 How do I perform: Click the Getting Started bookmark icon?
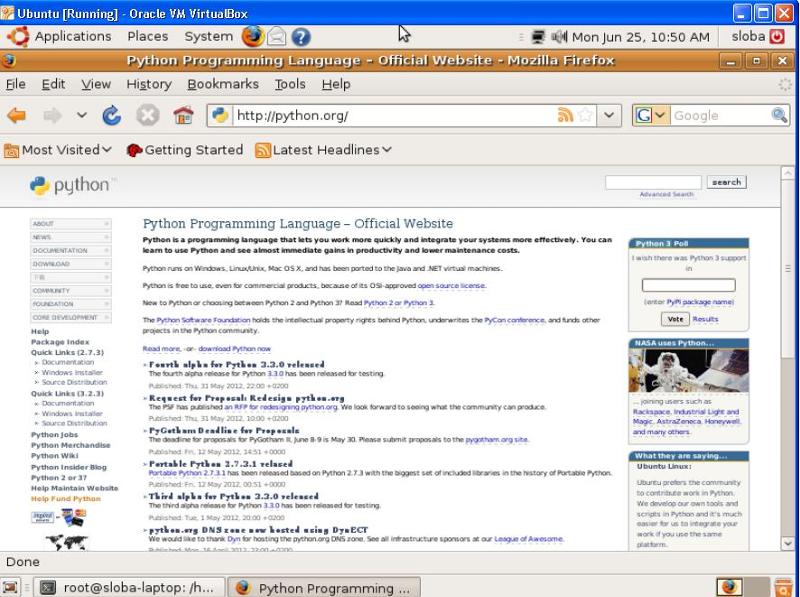(134, 150)
